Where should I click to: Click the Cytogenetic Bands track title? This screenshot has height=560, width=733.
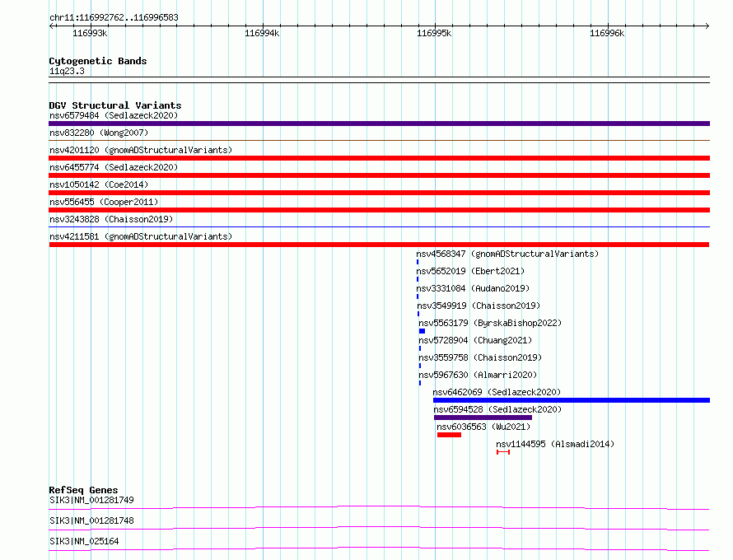[x=98, y=61]
